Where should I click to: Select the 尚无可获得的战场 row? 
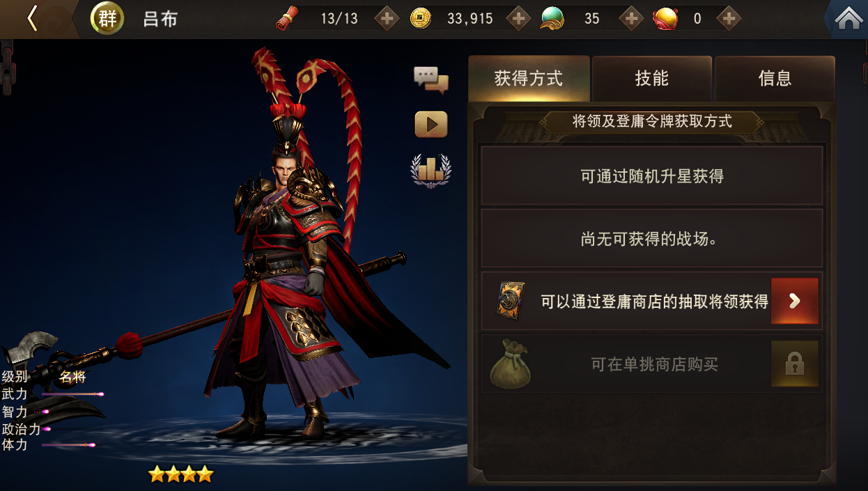click(652, 238)
